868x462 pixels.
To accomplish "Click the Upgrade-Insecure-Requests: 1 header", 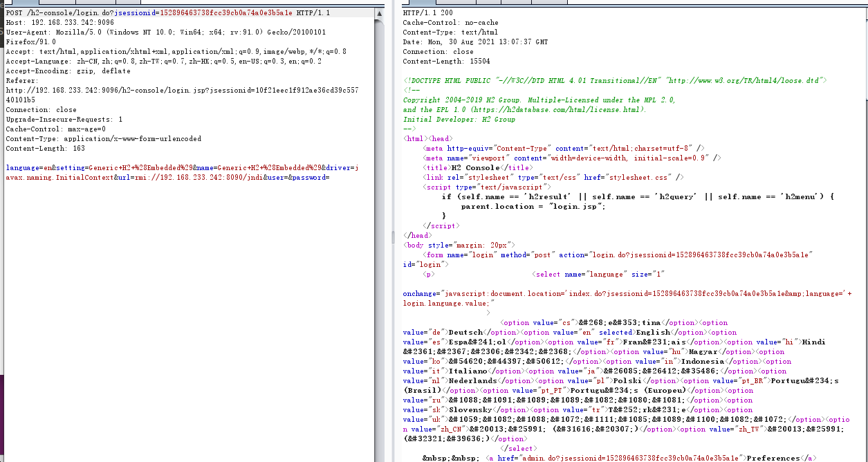I will pos(64,120).
